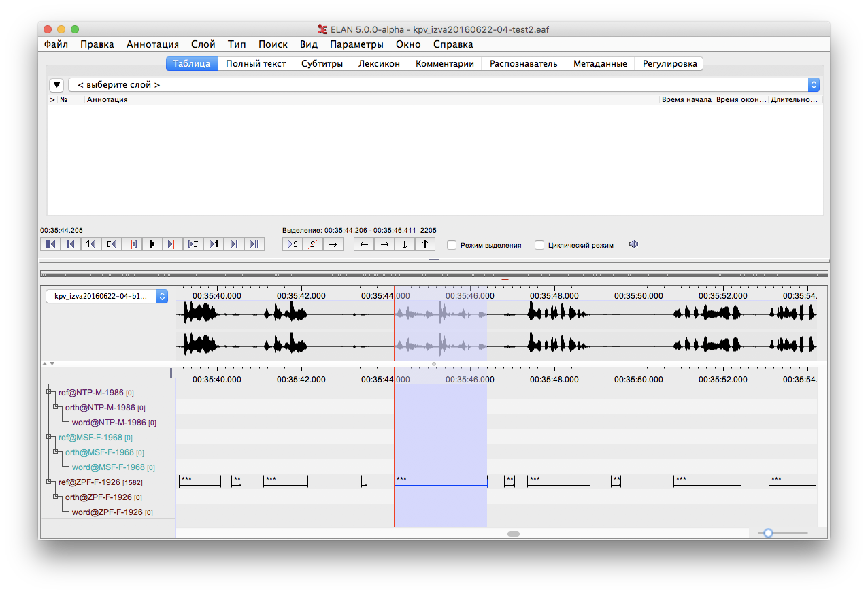Jump to the beginning of the media
The width and height of the screenshot is (868, 594).
50,244
